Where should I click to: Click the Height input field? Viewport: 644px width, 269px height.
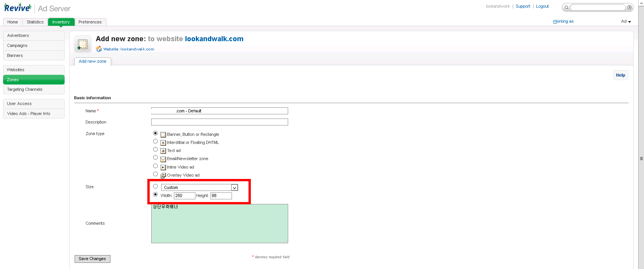click(221, 196)
